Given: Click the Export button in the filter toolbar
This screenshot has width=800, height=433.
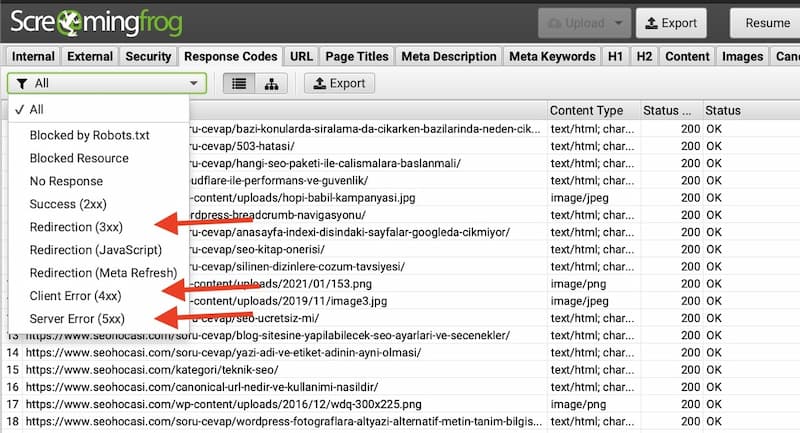Looking at the screenshot, I should coord(339,84).
